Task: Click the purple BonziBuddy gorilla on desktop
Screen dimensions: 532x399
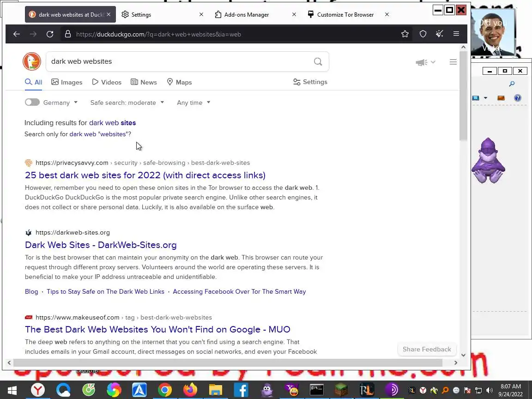Action: [488, 161]
